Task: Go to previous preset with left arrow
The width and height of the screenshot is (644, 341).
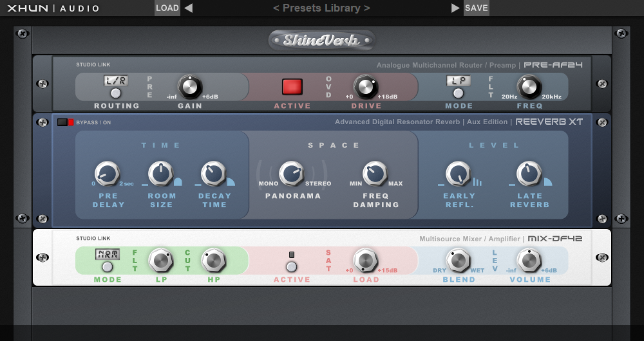Action: pos(188,8)
